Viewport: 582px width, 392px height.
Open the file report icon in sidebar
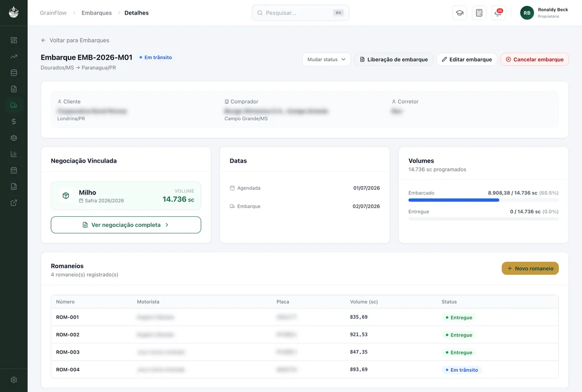(x=14, y=186)
